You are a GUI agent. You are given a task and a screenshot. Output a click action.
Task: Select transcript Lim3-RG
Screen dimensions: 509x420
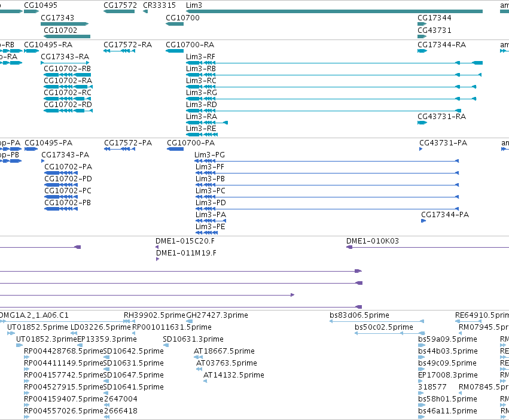[201, 93]
